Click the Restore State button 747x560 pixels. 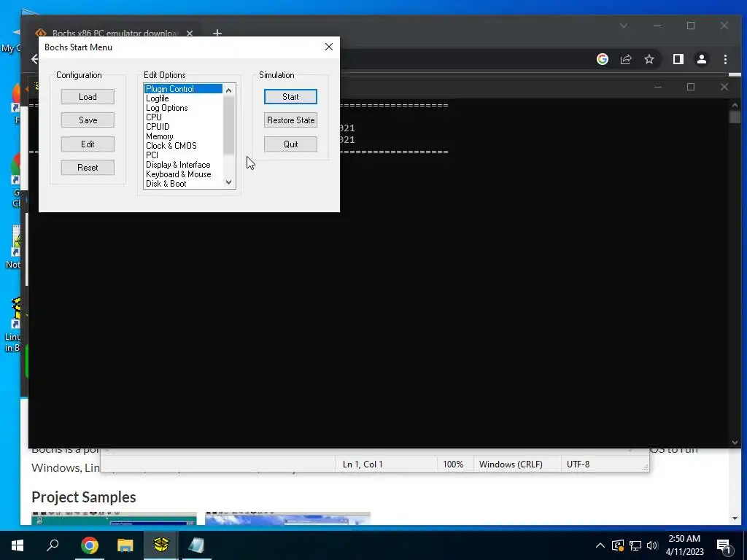(290, 120)
